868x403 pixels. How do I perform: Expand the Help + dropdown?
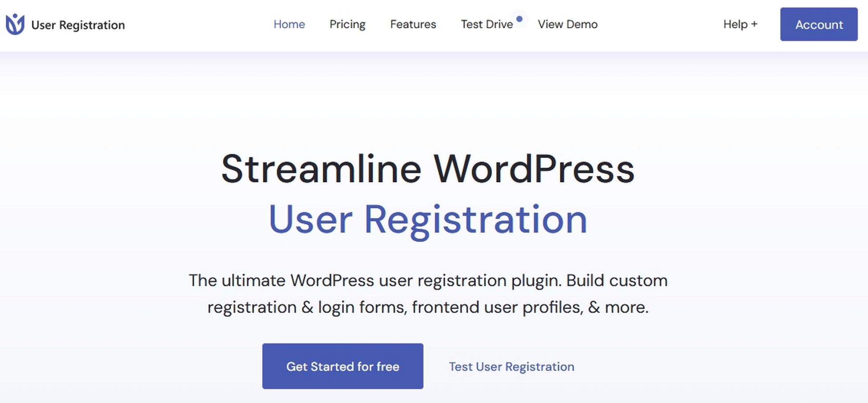[740, 24]
